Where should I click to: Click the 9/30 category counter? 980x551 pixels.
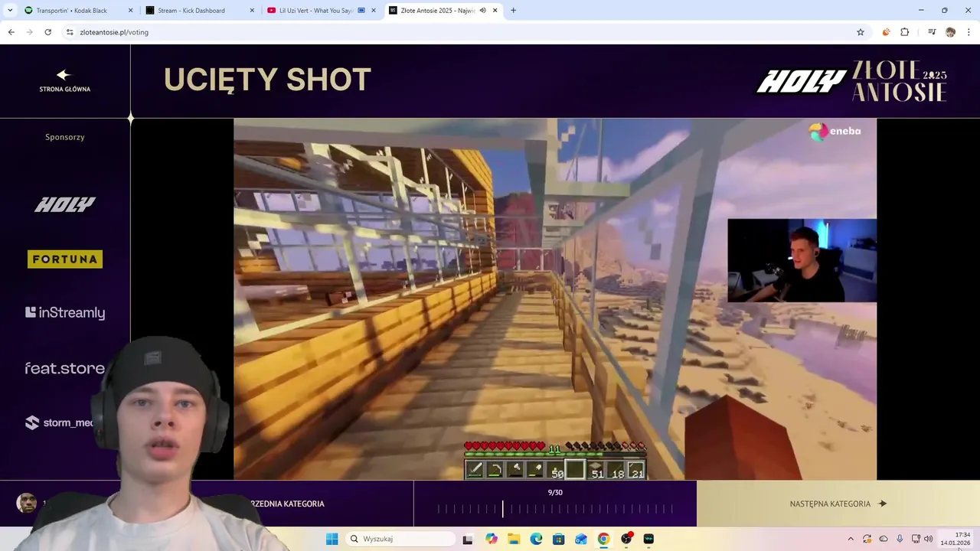click(555, 492)
